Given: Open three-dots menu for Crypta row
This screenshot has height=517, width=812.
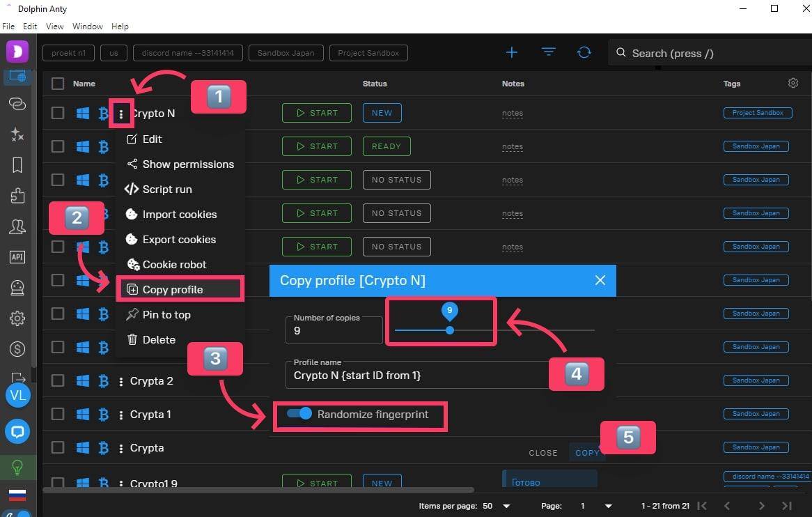Looking at the screenshot, I should coord(120,448).
